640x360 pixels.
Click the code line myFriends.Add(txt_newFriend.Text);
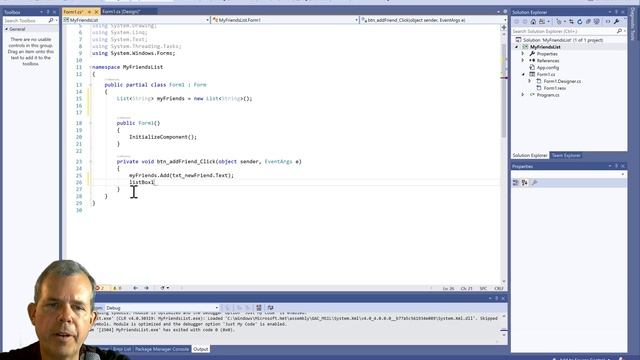click(181, 175)
